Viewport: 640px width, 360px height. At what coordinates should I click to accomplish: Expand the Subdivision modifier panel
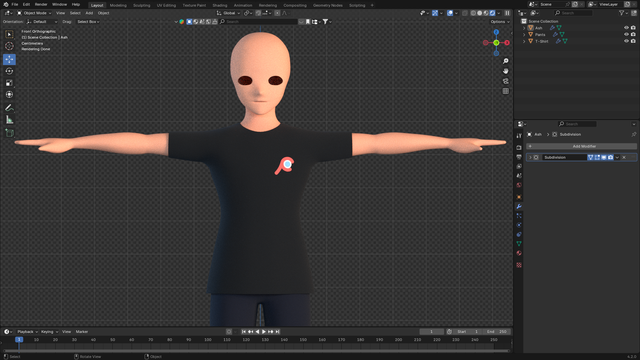tap(530, 158)
